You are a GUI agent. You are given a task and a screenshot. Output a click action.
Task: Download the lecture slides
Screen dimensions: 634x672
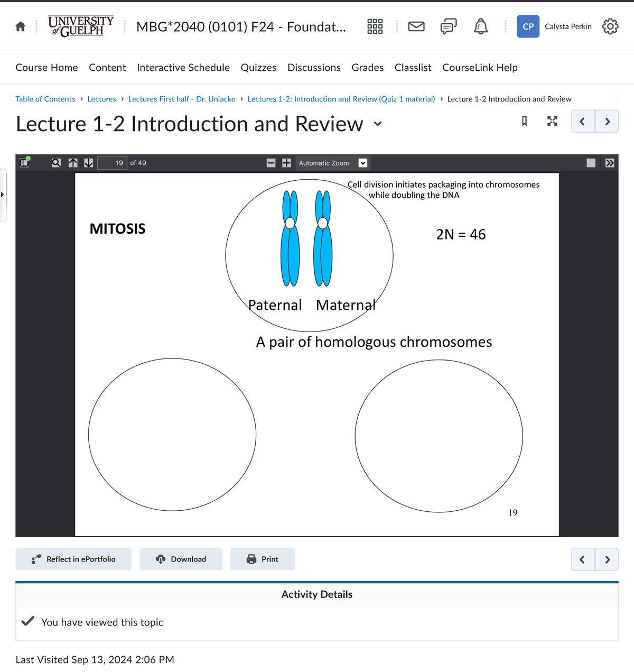(181, 559)
